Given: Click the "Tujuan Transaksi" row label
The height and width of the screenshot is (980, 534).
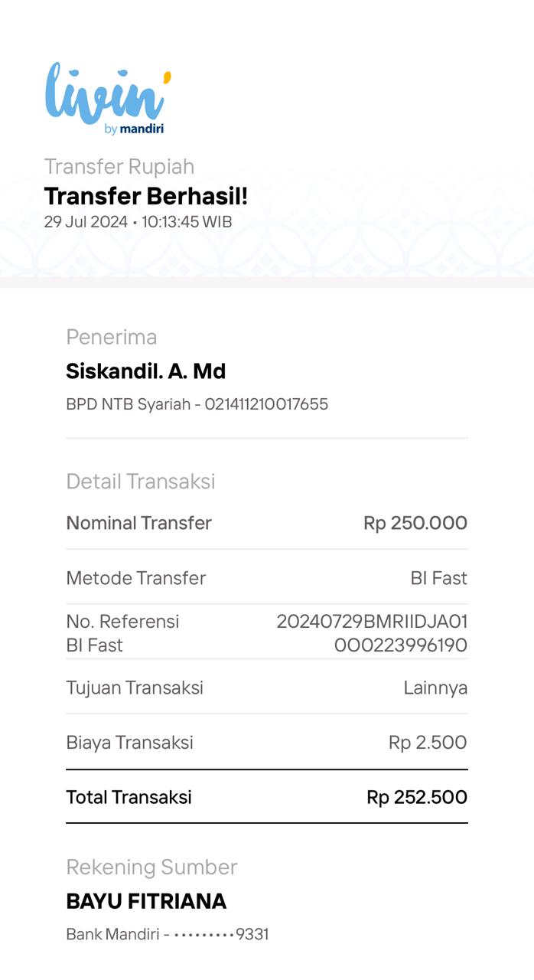Looking at the screenshot, I should [135, 688].
